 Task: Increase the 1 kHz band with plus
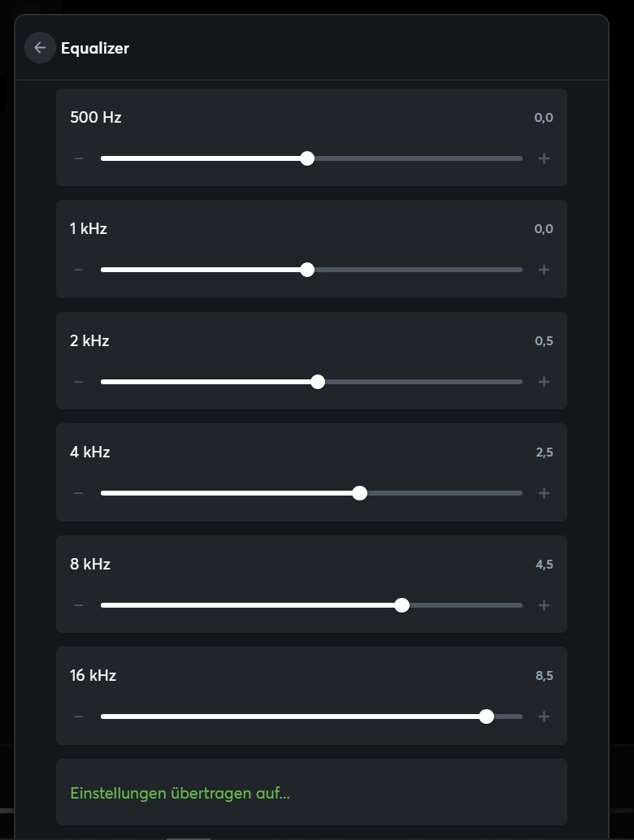(x=545, y=270)
